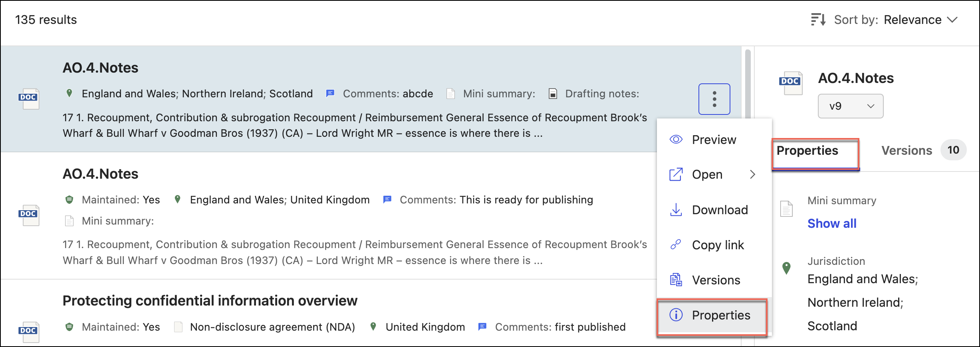Click Show all under Mini summary

[x=832, y=223]
